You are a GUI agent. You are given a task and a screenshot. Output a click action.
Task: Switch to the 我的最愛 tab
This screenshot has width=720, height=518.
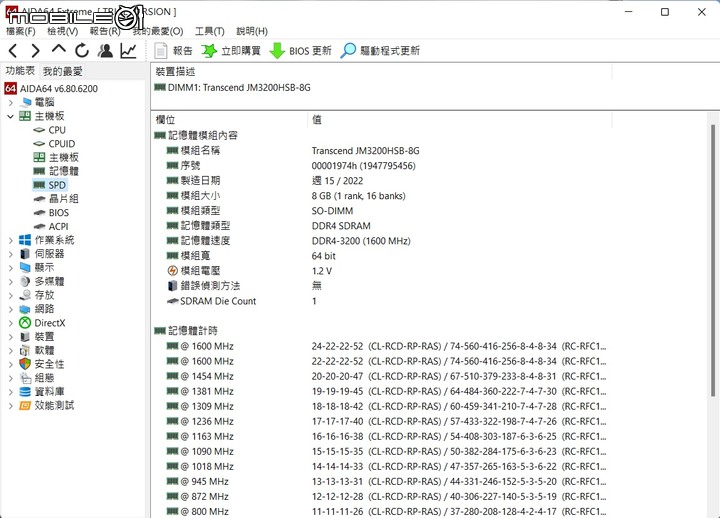coord(63,71)
